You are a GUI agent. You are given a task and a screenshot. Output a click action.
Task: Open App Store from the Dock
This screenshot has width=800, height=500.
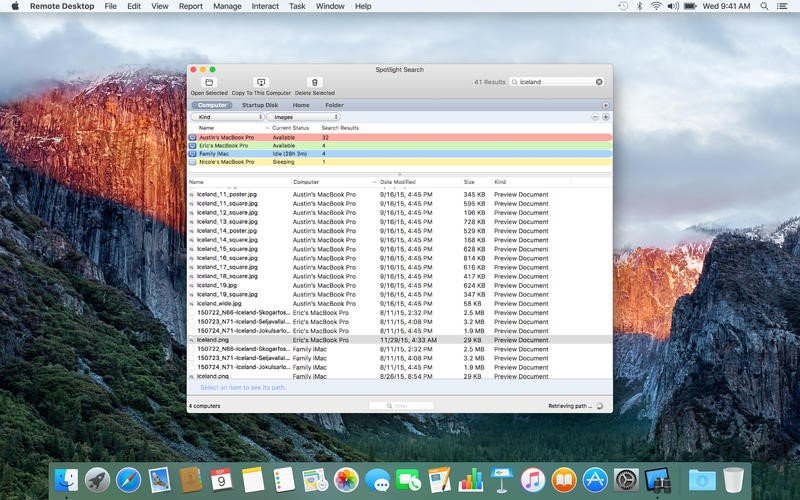(595, 480)
